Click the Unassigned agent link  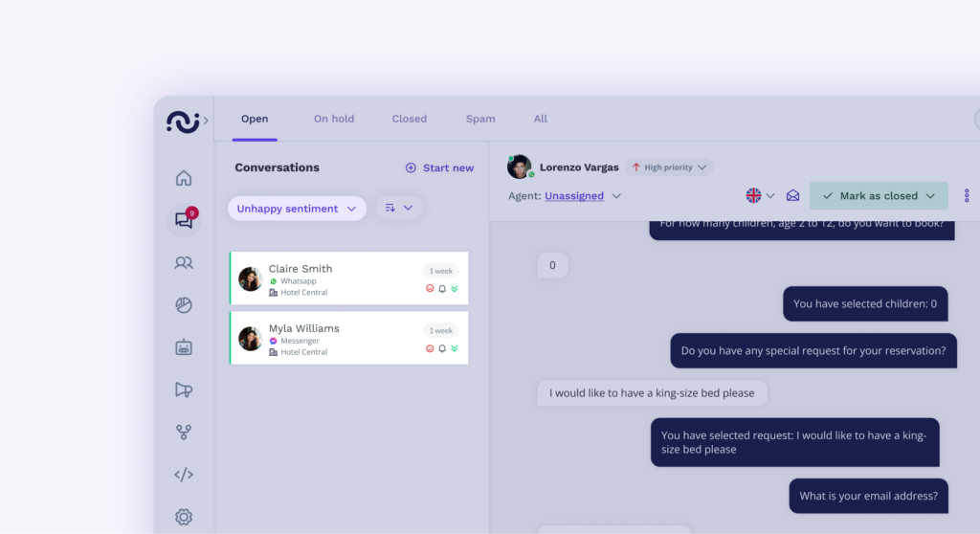point(574,196)
